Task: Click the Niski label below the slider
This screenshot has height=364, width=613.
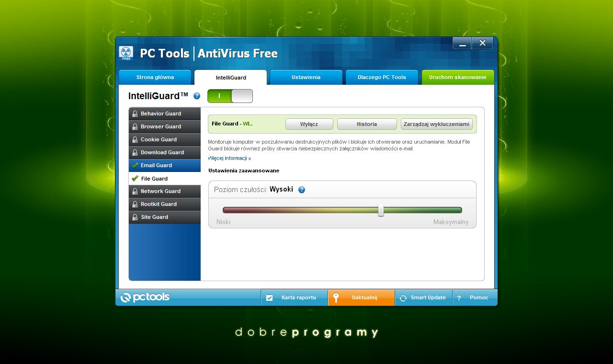Action: tap(223, 222)
